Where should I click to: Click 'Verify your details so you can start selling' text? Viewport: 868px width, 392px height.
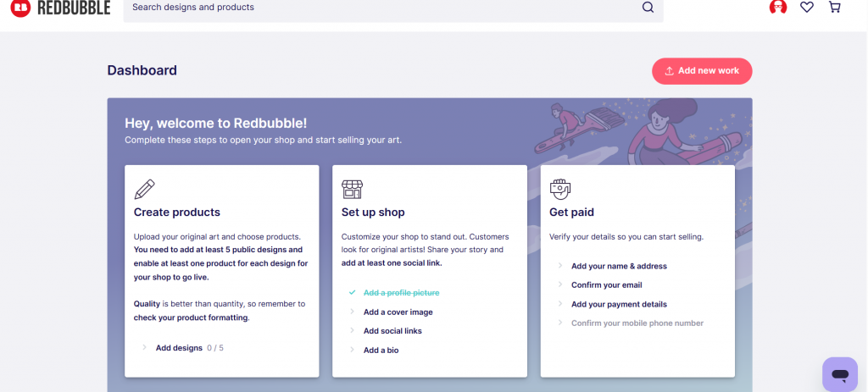click(626, 236)
